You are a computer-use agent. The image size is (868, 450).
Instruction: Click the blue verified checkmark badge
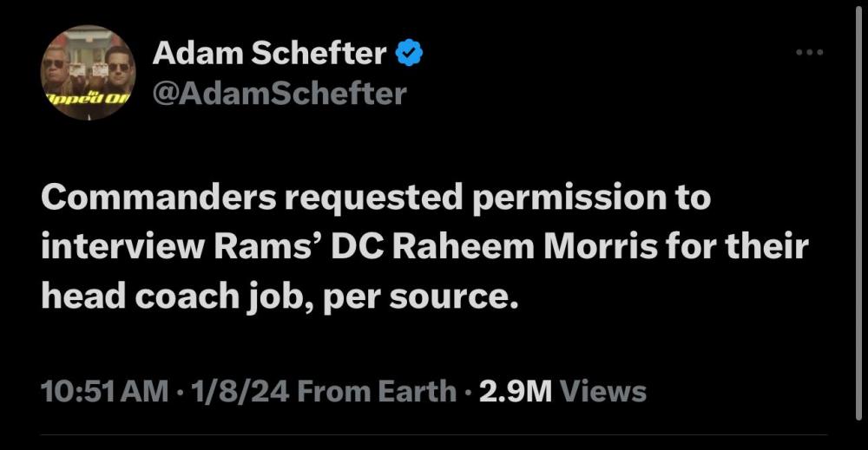pyautogui.click(x=409, y=54)
